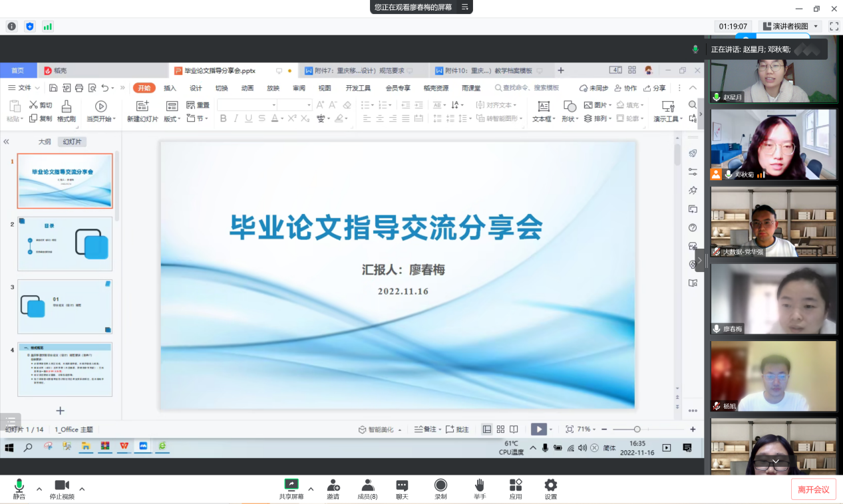Toggle 停止视频 camera button

[x=62, y=485]
